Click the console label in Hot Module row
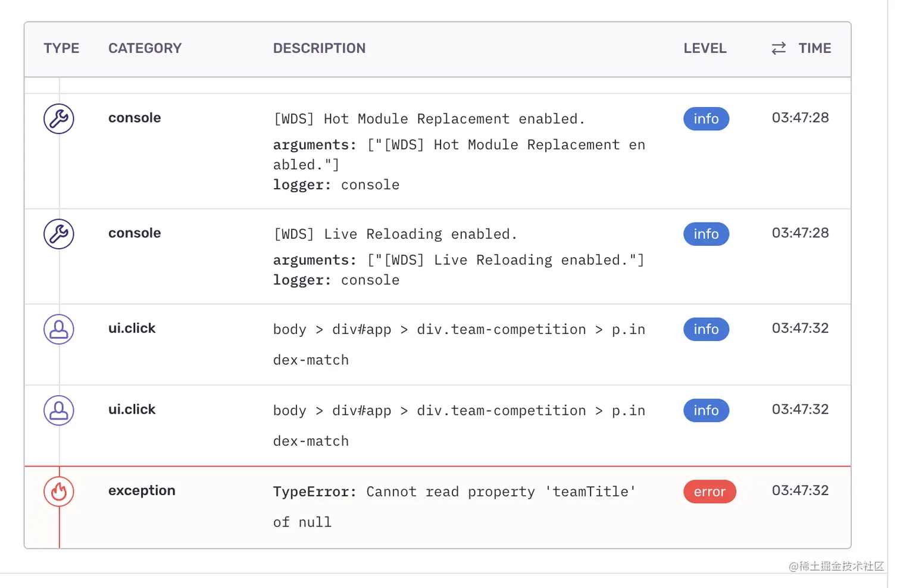The width and height of the screenshot is (900, 588). pos(135,118)
